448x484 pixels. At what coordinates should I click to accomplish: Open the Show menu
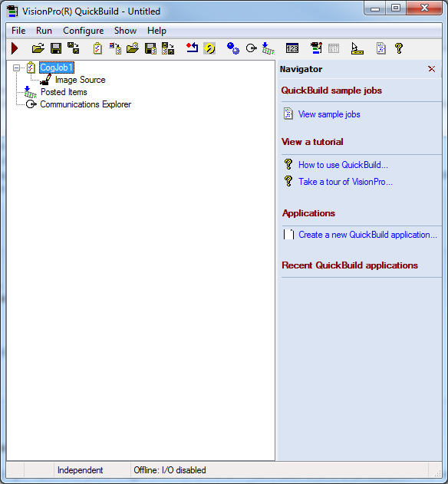click(x=125, y=31)
